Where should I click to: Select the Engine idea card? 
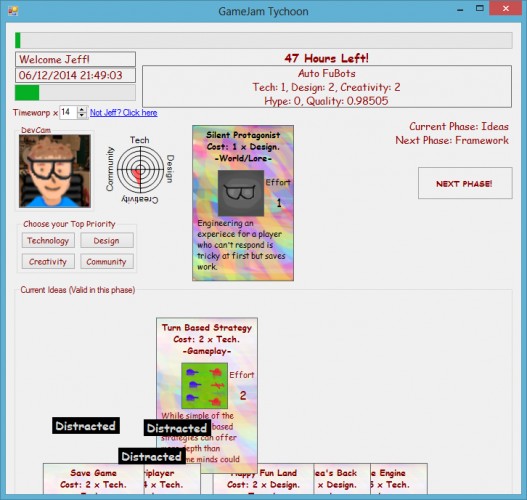[399, 479]
